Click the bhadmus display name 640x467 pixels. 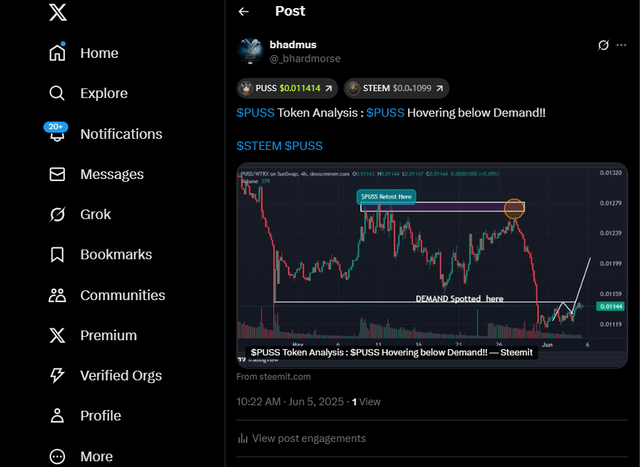(x=293, y=44)
